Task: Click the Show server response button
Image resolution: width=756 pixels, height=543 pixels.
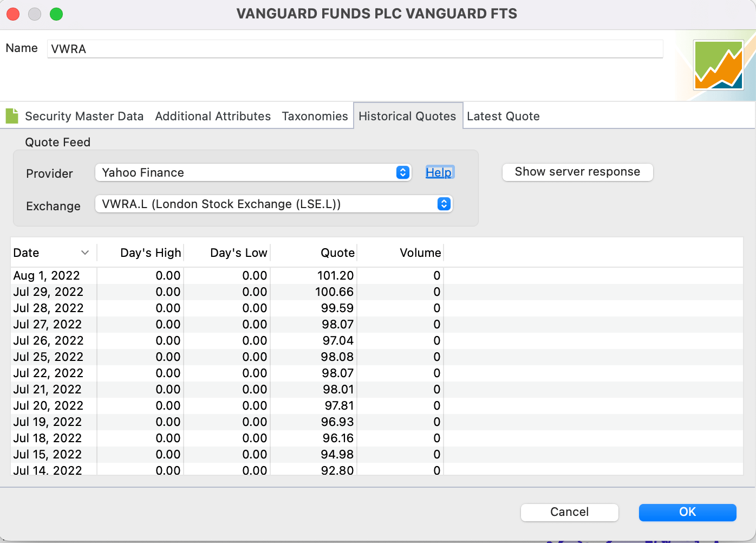Action: (x=577, y=172)
